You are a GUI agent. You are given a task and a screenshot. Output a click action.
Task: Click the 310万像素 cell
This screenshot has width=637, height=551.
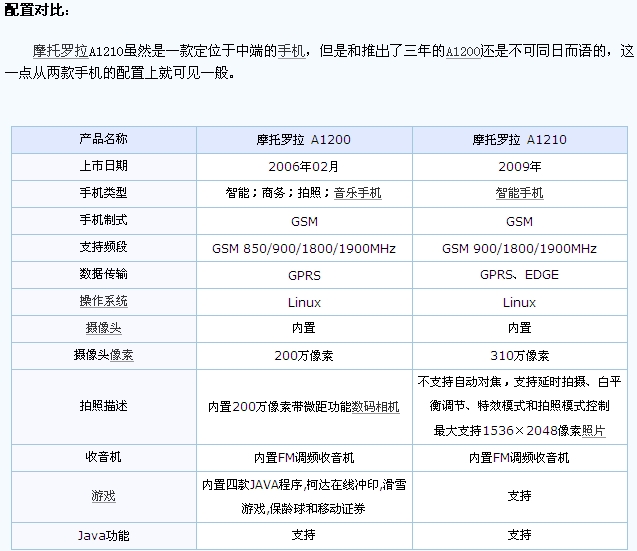point(520,356)
